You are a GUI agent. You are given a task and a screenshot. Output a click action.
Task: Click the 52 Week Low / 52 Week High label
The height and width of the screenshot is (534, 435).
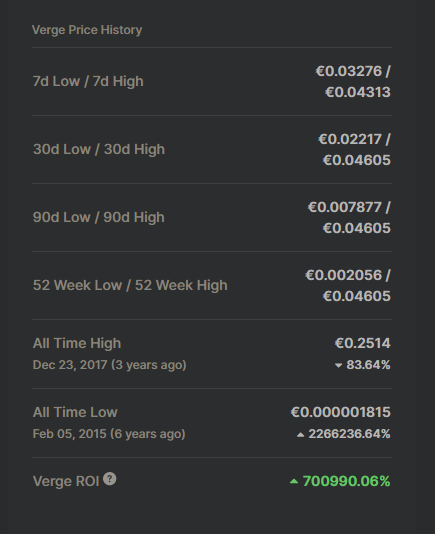click(130, 285)
